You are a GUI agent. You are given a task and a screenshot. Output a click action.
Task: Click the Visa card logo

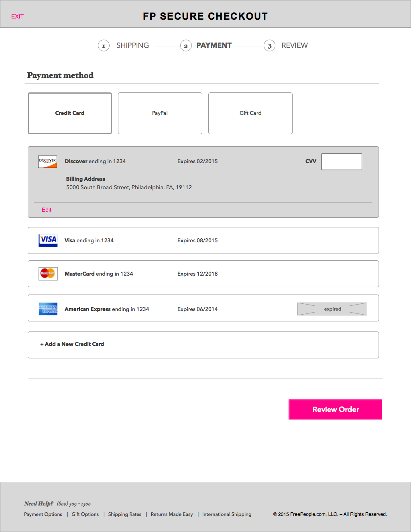(48, 240)
